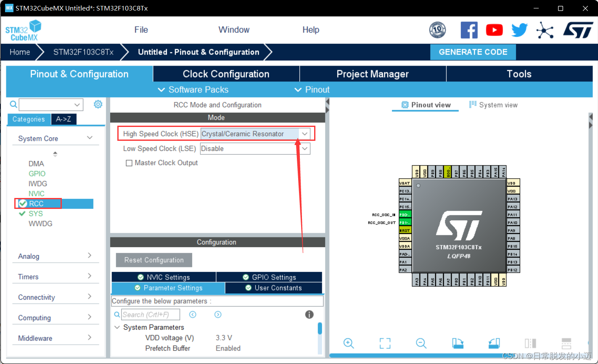The image size is (598, 364).
Task: Expand the Connectivity category
Action: (90, 297)
